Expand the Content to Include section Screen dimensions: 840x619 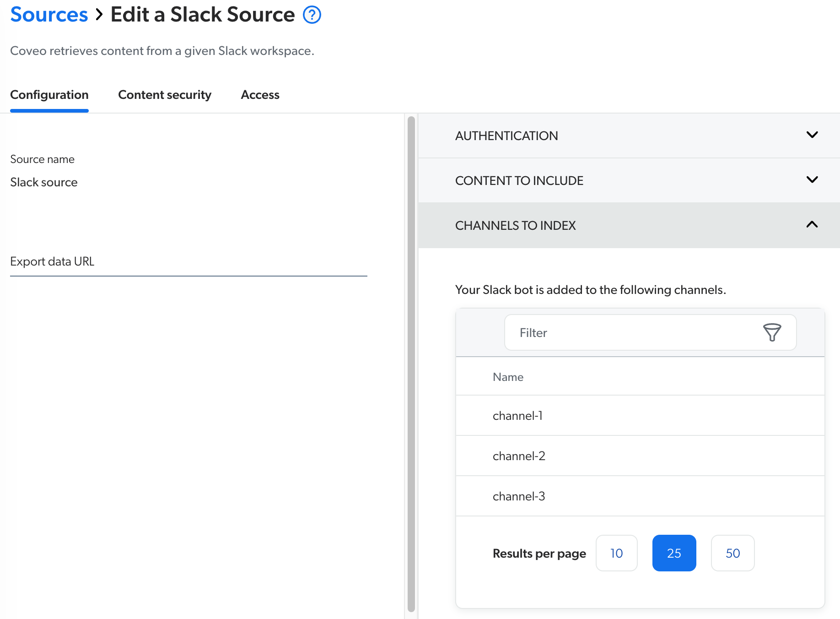click(x=629, y=180)
